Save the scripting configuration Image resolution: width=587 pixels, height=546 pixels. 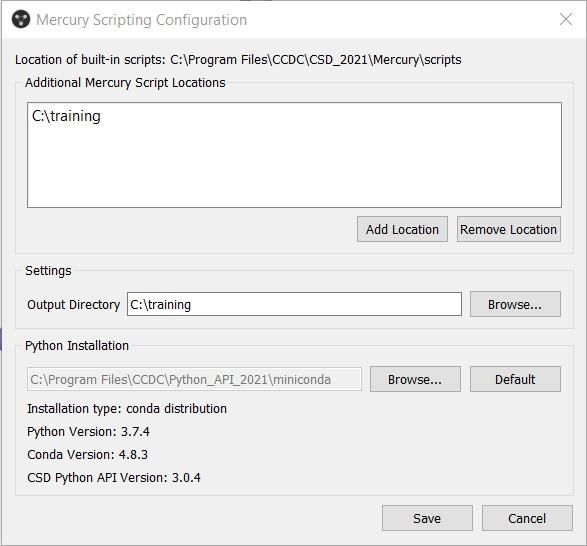(x=427, y=518)
